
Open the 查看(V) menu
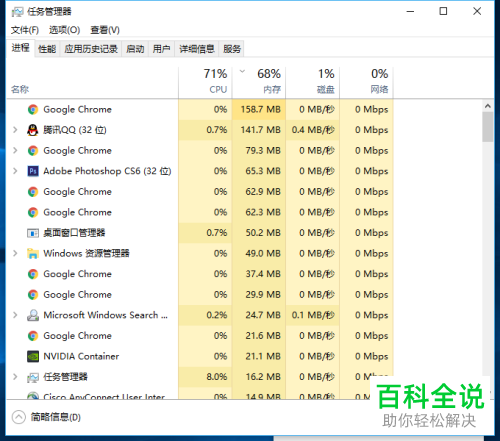click(x=105, y=30)
